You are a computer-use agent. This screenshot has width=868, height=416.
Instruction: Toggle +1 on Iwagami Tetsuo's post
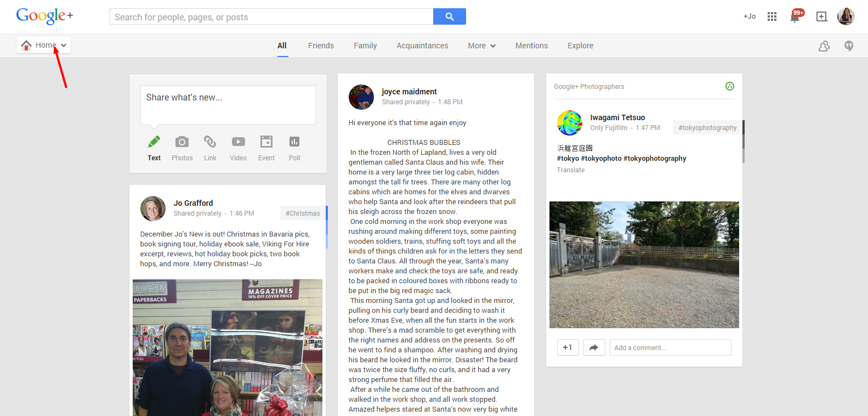568,347
